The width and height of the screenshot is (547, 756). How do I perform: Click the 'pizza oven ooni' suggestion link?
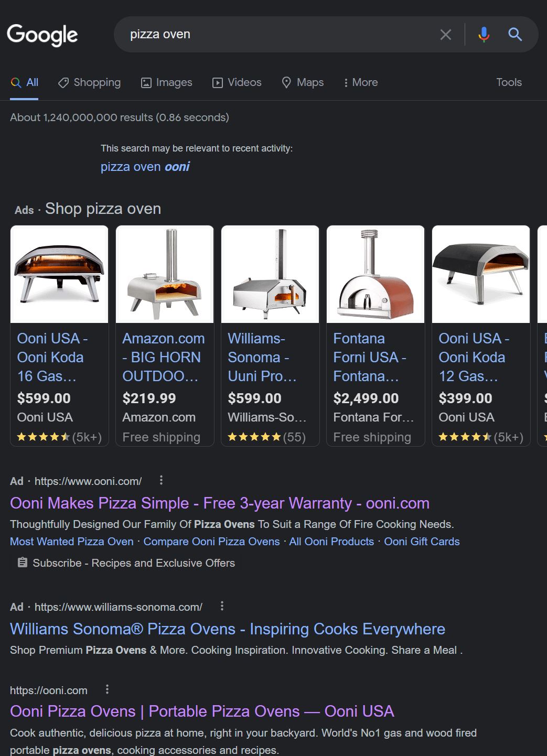(x=145, y=167)
